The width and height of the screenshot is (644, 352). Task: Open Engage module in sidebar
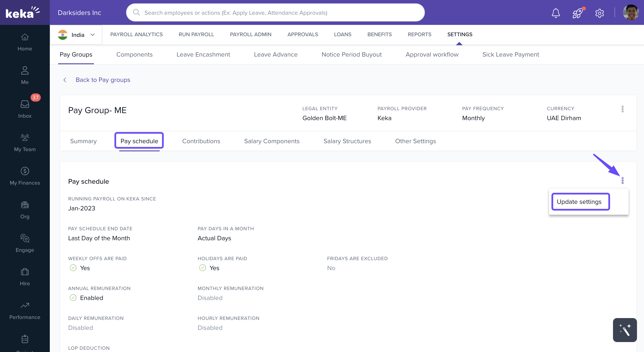click(25, 243)
